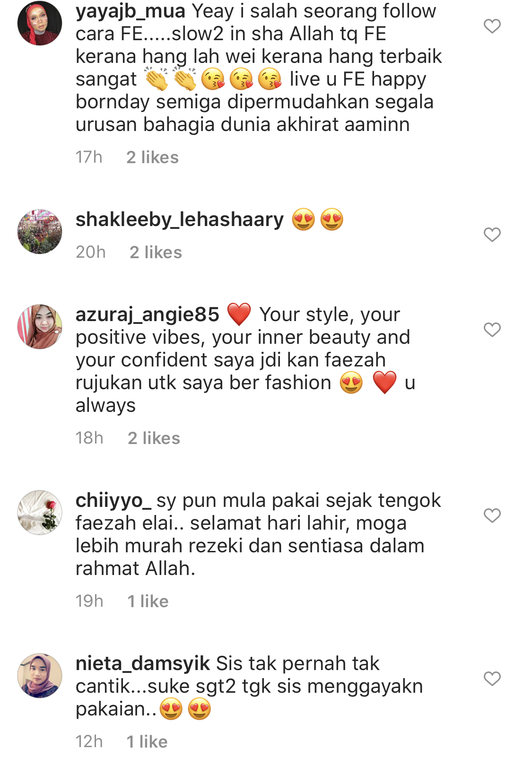Show 2 likes under shakleeby_lehashaary comment
The height and width of the screenshot is (758, 532).
pos(156,253)
